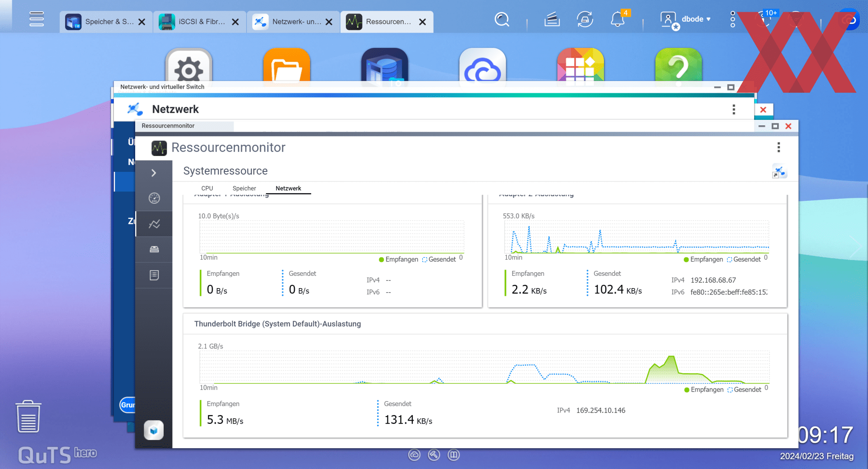Viewport: 868px width, 469px height.
Task: Close the Ressourcenmonitor window
Action: pos(788,126)
